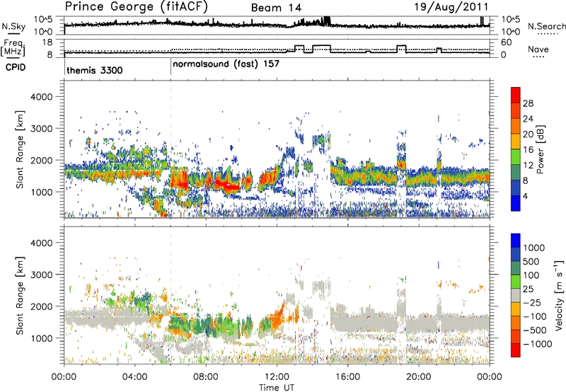The width and height of the screenshot is (566, 392).
Task: Click the green swatch above power value 12
Action: (x=516, y=156)
